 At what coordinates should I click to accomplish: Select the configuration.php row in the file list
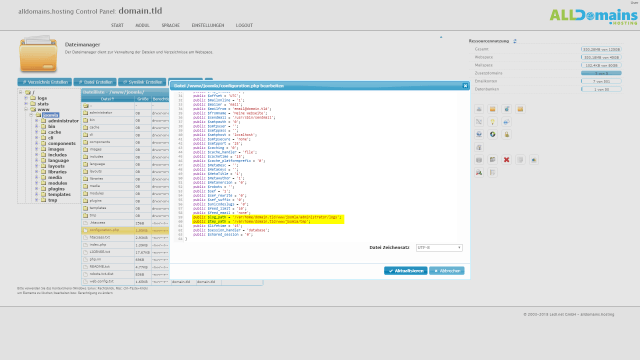tap(125, 230)
